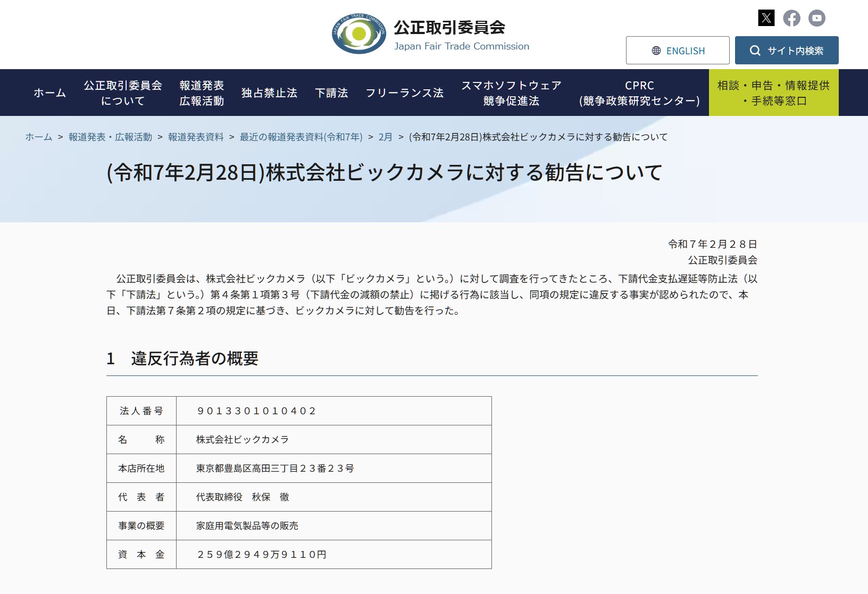
Task: Navigate to 独占禁止法 from the menu
Action: point(269,92)
